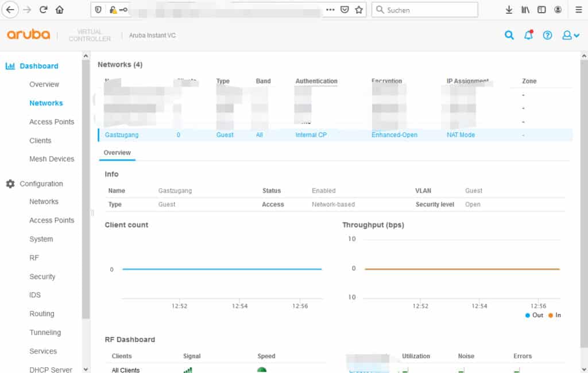Viewport: 588px width, 373px height.
Task: Click the Guest type in Gastzugang row
Action: click(225, 135)
